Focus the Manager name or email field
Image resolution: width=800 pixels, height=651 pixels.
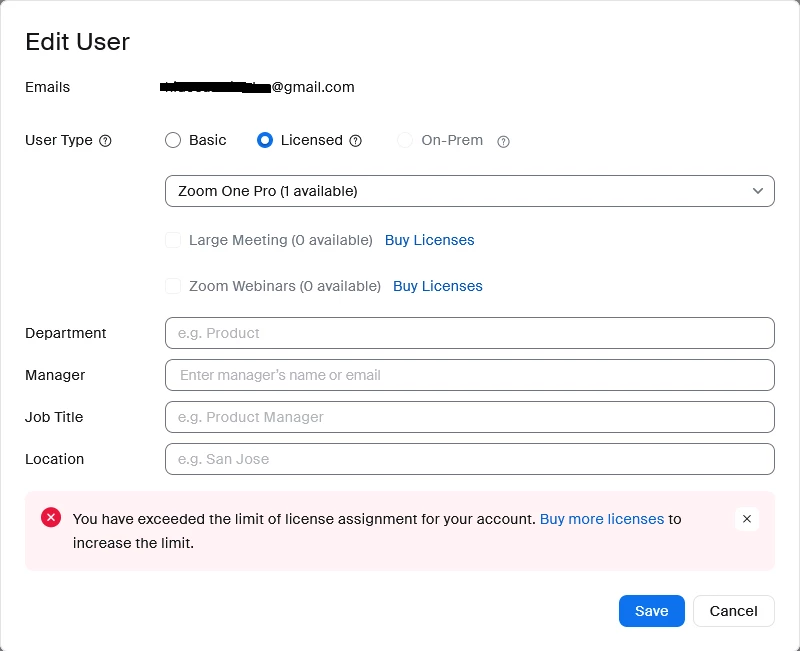(469, 375)
